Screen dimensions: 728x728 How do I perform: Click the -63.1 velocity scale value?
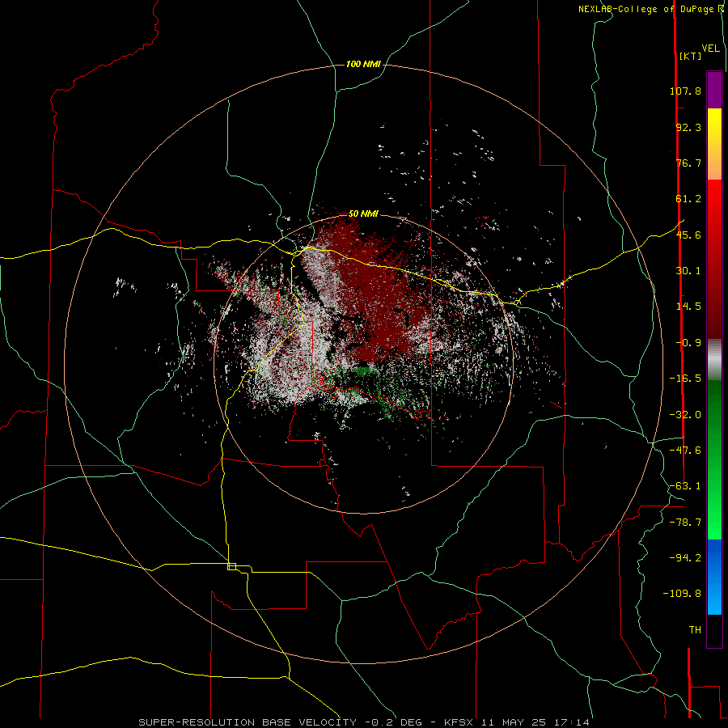tap(685, 486)
